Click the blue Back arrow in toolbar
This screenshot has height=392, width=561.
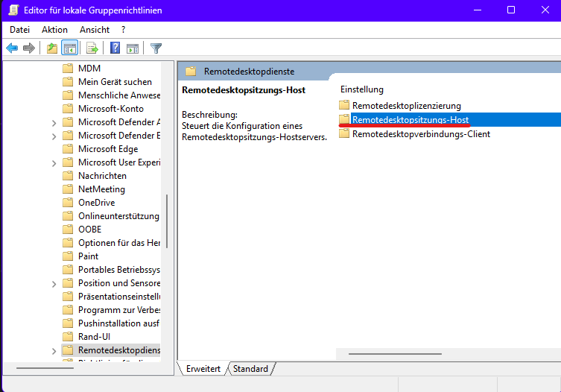pos(12,48)
